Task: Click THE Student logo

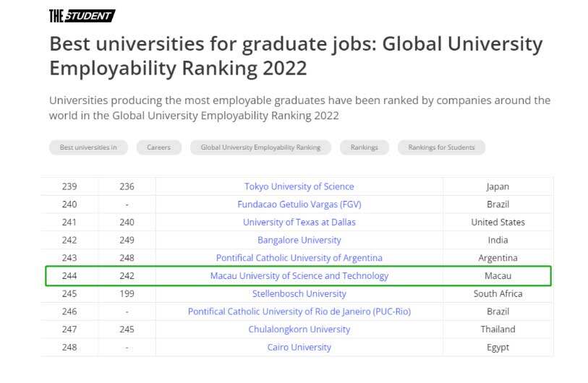Action: point(82,15)
